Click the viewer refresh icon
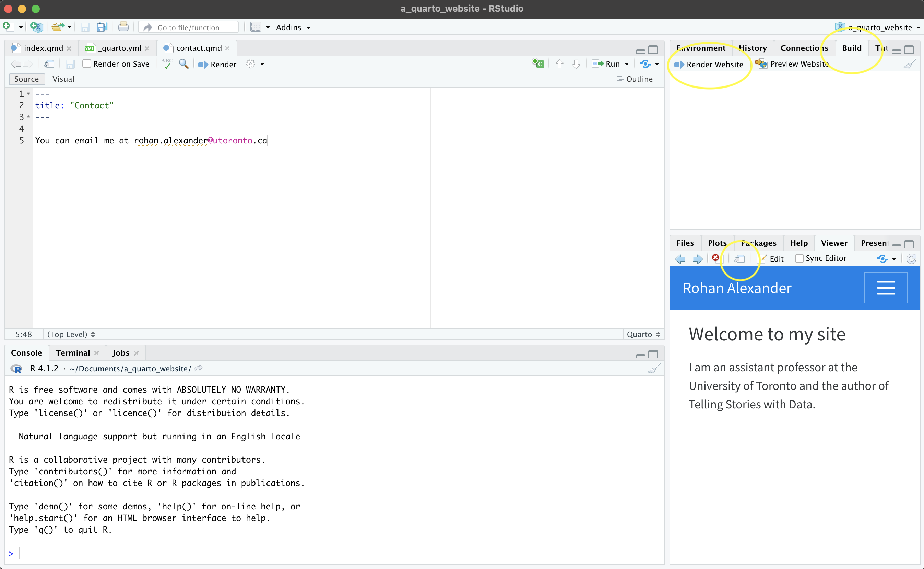Viewport: 924px width, 569px height. pyautogui.click(x=912, y=259)
